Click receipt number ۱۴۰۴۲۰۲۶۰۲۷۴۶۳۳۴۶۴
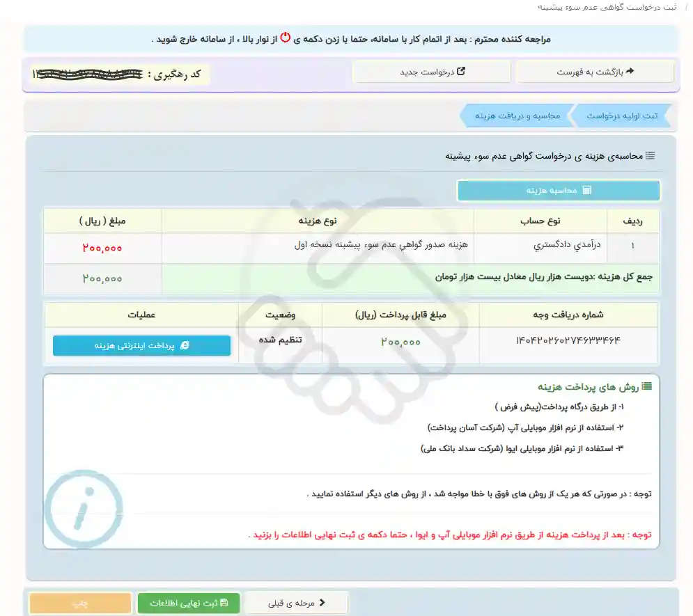Viewport: 693px width, 616px height. [568, 340]
